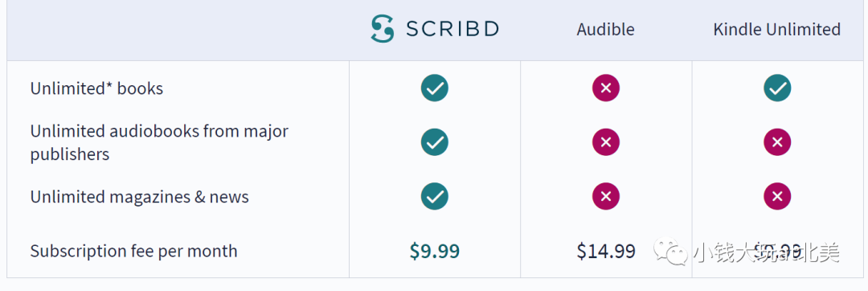Viewport: 868px width, 291px height.
Task: Click Scribd's checkmark for Unlimited audiobooks
Action: 435,142
